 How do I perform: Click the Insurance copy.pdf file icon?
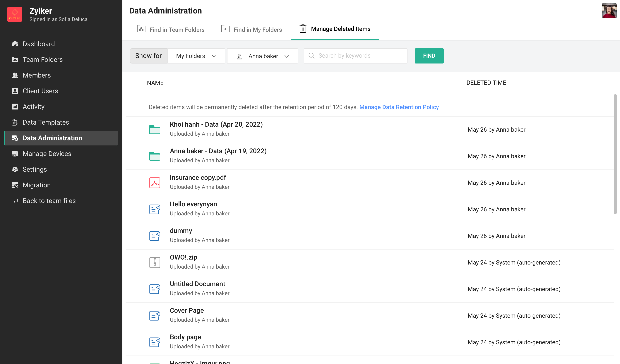[x=155, y=183]
